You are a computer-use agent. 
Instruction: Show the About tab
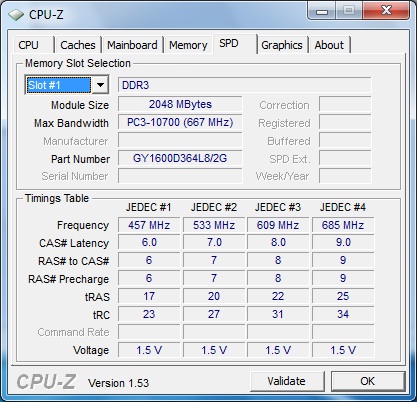click(x=329, y=45)
